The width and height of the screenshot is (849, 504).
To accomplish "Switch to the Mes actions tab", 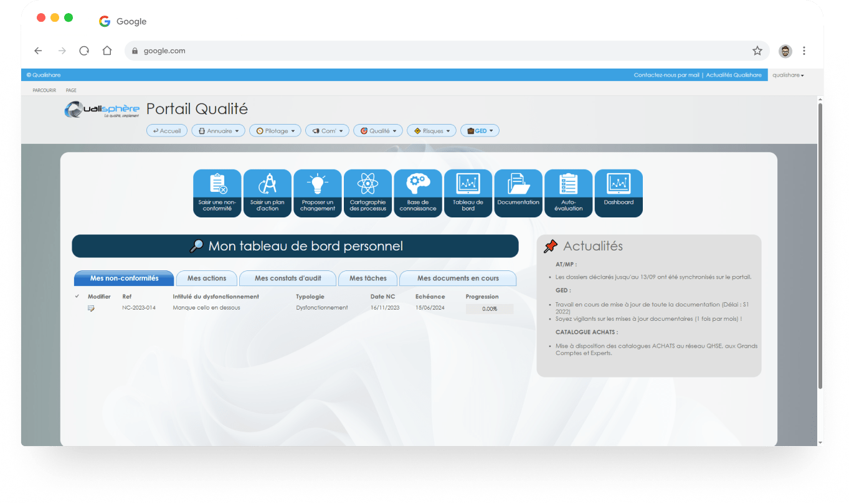I will point(206,278).
